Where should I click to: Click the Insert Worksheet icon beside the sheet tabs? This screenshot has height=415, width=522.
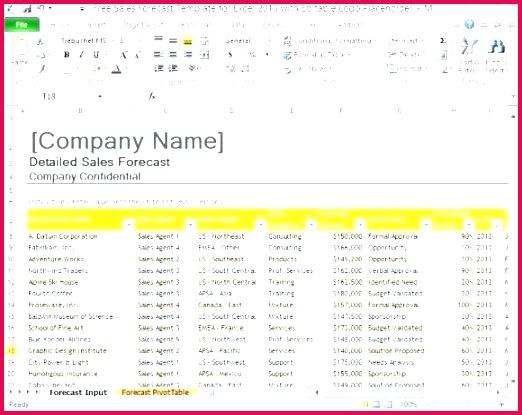click(x=212, y=393)
